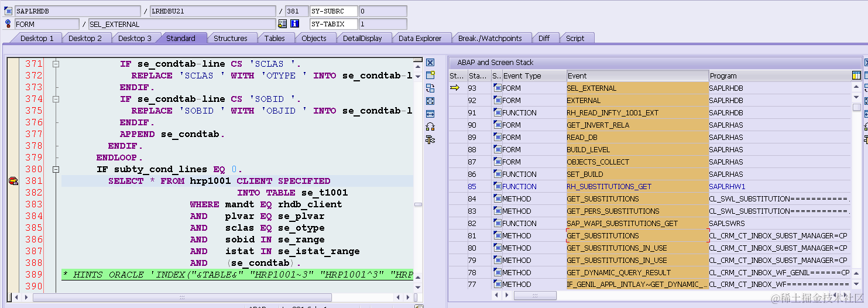Screen dimensions: 868x308
Task: Open the Objects tab
Action: coord(314,38)
